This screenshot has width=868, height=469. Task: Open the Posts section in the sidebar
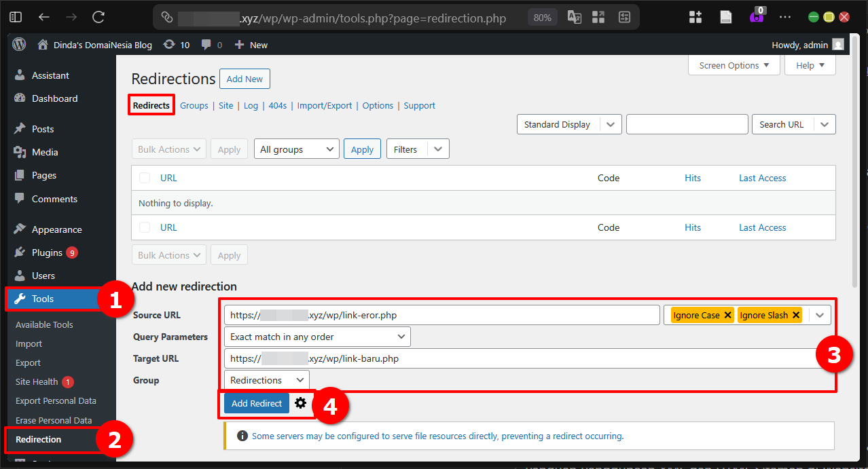(x=45, y=128)
